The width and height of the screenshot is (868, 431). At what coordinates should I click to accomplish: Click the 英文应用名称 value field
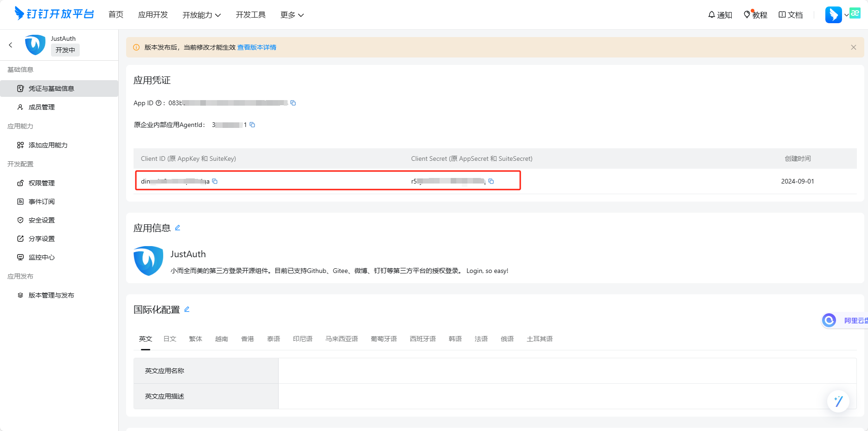(567, 371)
